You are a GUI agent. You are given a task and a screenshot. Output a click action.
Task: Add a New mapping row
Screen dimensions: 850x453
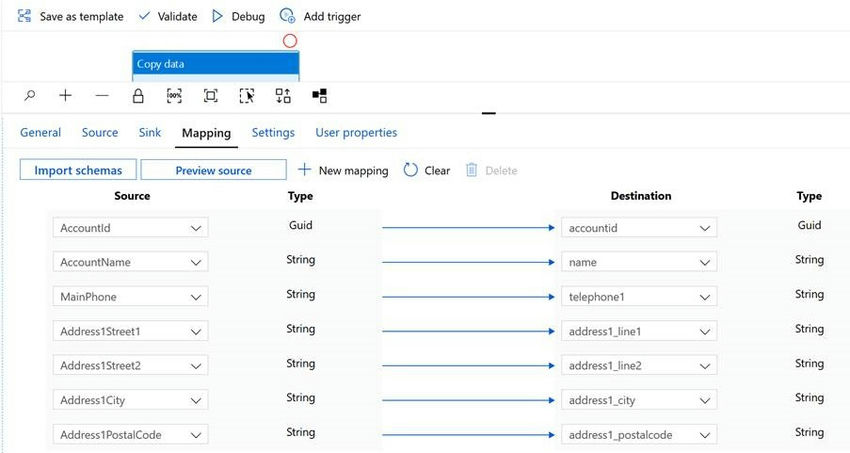coord(343,170)
